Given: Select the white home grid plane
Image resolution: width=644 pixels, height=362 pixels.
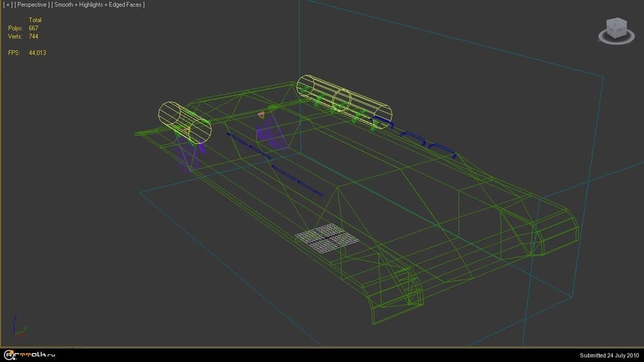Looking at the screenshot, I should 327,236.
